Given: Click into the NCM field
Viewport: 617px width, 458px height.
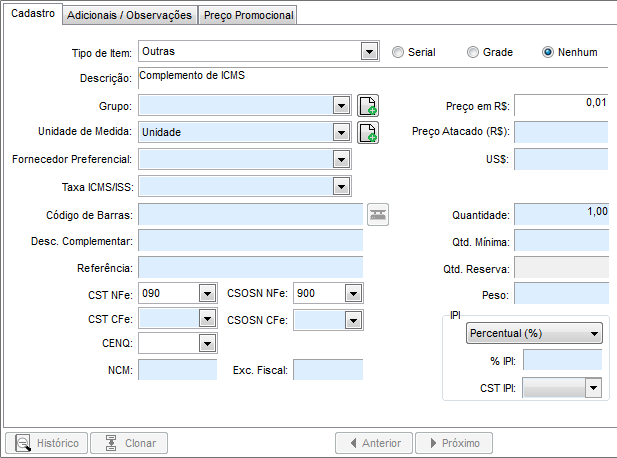Looking at the screenshot, I should tap(177, 370).
